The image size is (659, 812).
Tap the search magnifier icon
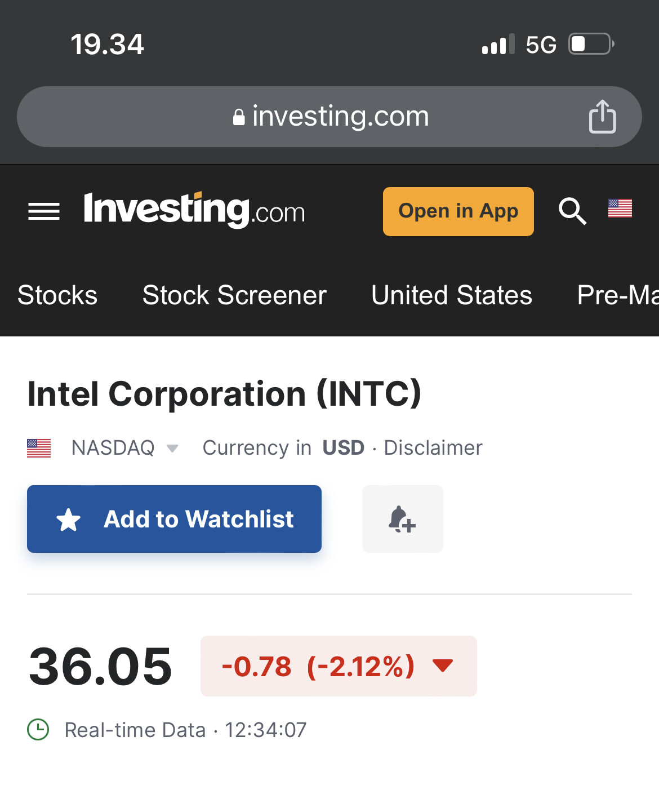click(572, 211)
